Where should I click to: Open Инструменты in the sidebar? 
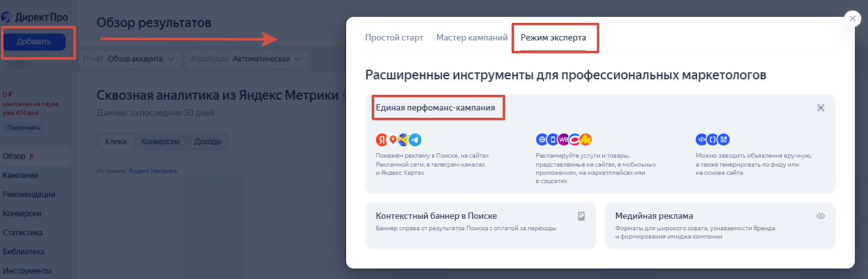27,271
